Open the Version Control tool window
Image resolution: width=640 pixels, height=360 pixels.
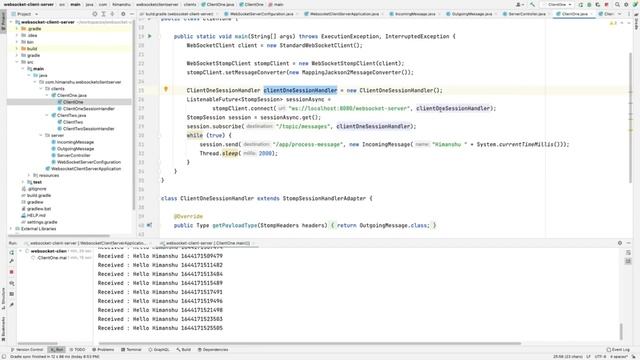pos(27,349)
